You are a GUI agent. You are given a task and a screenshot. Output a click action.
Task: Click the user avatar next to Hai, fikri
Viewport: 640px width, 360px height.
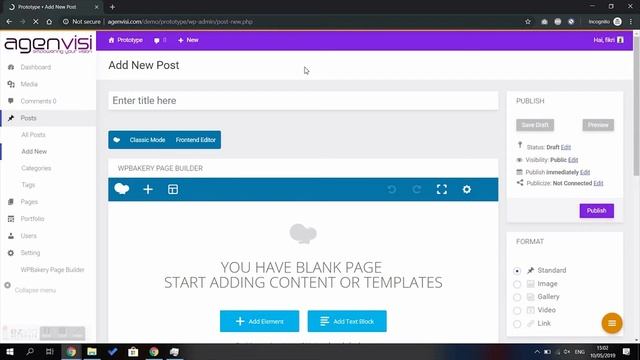click(x=620, y=40)
